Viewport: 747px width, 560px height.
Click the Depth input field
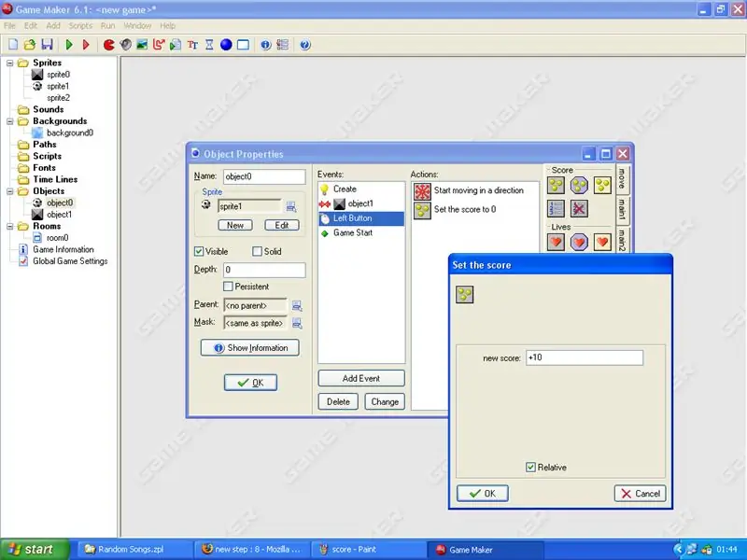coord(264,270)
